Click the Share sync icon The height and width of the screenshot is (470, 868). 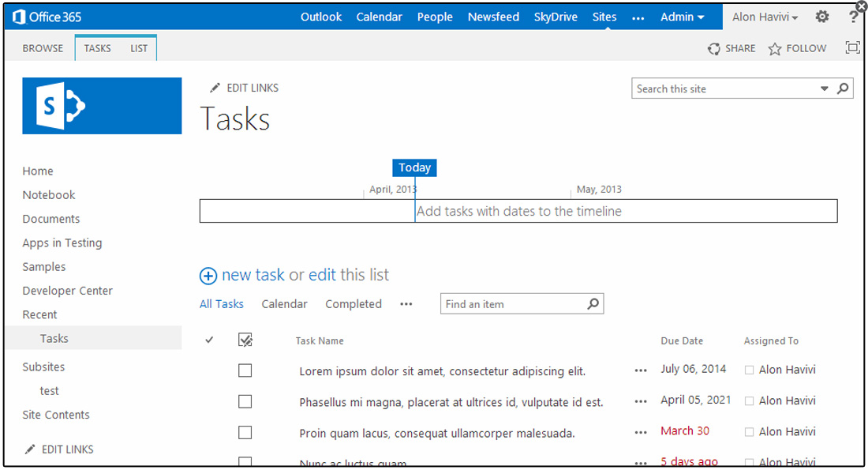tap(713, 49)
